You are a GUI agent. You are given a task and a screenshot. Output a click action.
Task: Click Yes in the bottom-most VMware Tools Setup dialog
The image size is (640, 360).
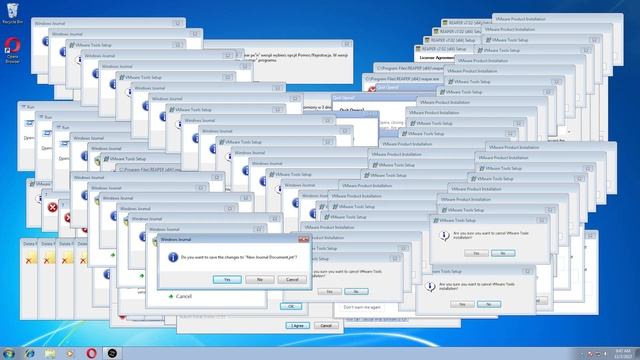coord(462,304)
